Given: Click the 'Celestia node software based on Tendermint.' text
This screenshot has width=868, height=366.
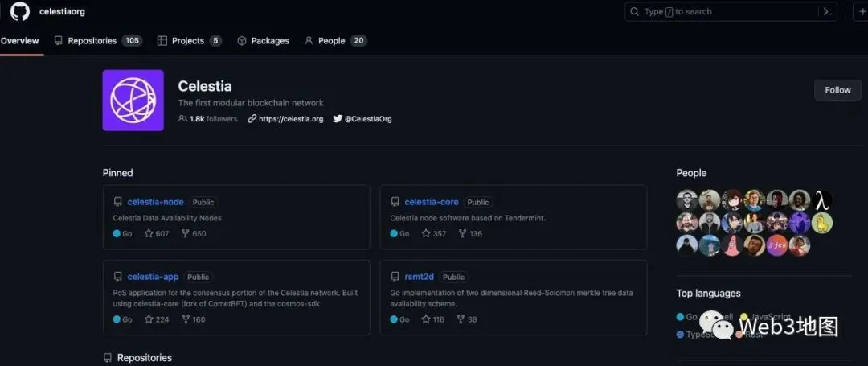Looking at the screenshot, I should click(468, 218).
